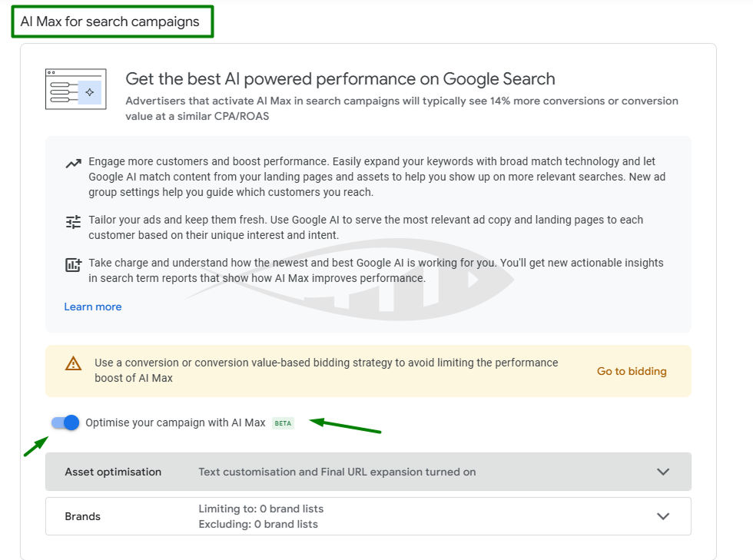Click the insights chart icon
The height and width of the screenshot is (560, 753).
[x=73, y=265]
